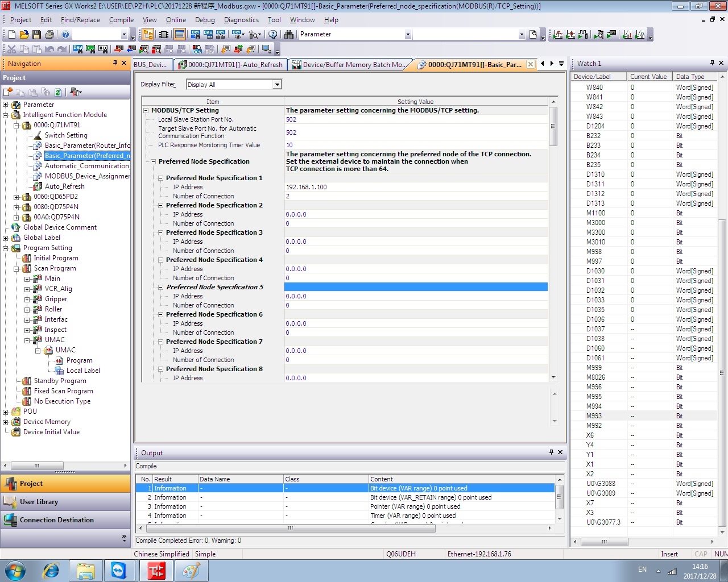Click the Open project folder icon

coord(24,35)
